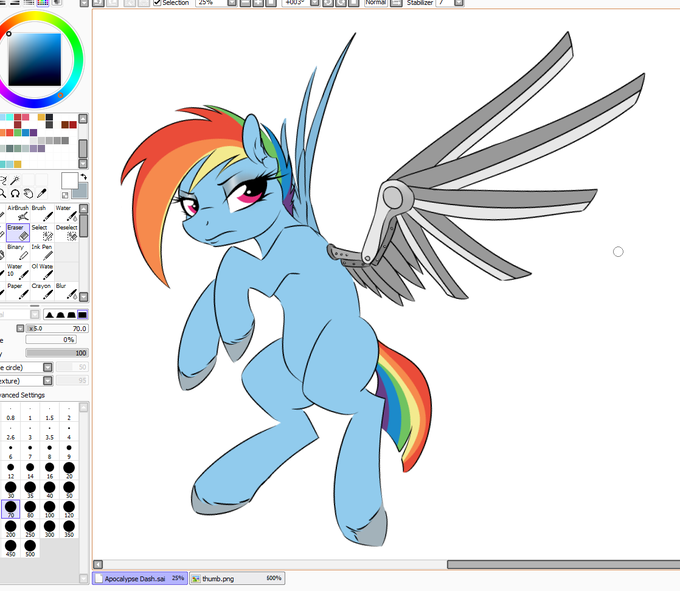Click canvas horizontal scrollbar left arrow
The width and height of the screenshot is (680, 591).
[x=98, y=564]
